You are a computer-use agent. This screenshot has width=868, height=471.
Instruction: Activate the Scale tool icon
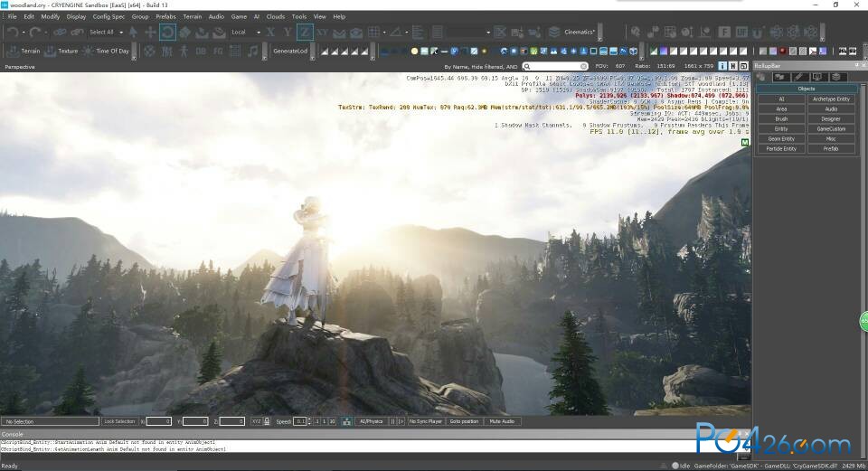click(184, 33)
